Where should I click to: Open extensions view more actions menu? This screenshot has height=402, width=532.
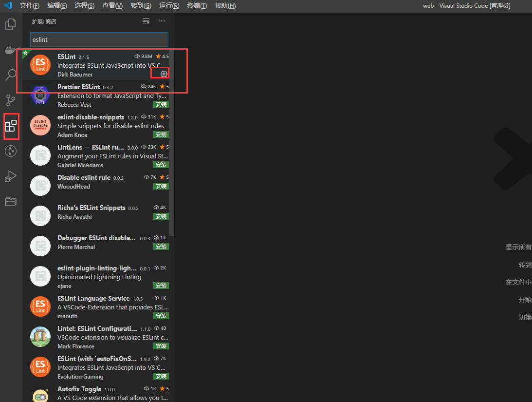click(162, 21)
